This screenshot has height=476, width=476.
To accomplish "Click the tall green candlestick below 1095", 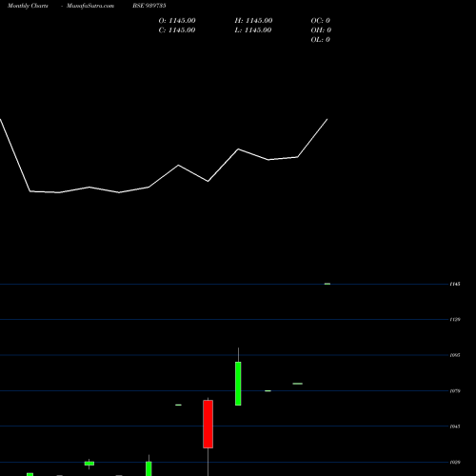I will [238, 384].
